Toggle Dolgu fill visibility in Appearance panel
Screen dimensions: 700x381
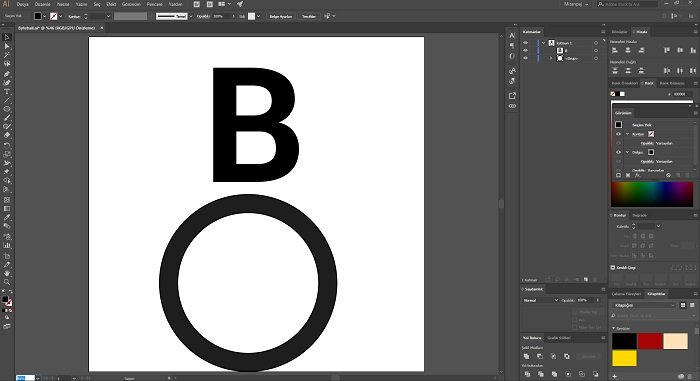618,152
